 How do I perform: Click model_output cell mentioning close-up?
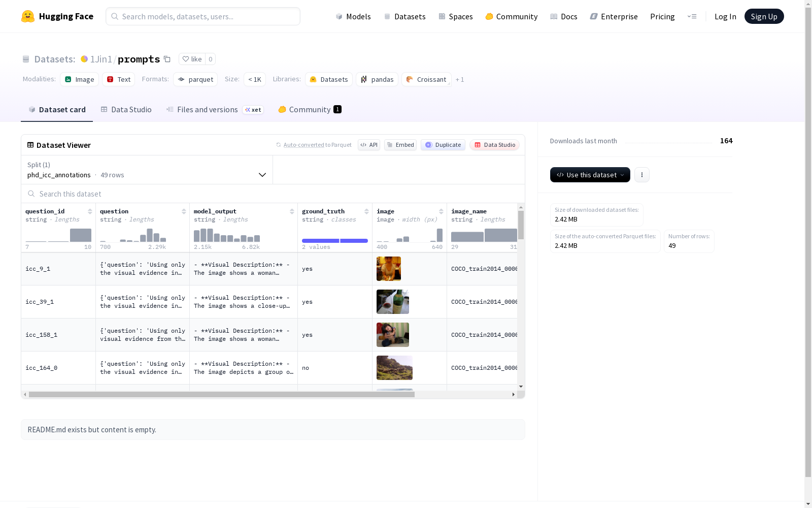[x=244, y=302]
